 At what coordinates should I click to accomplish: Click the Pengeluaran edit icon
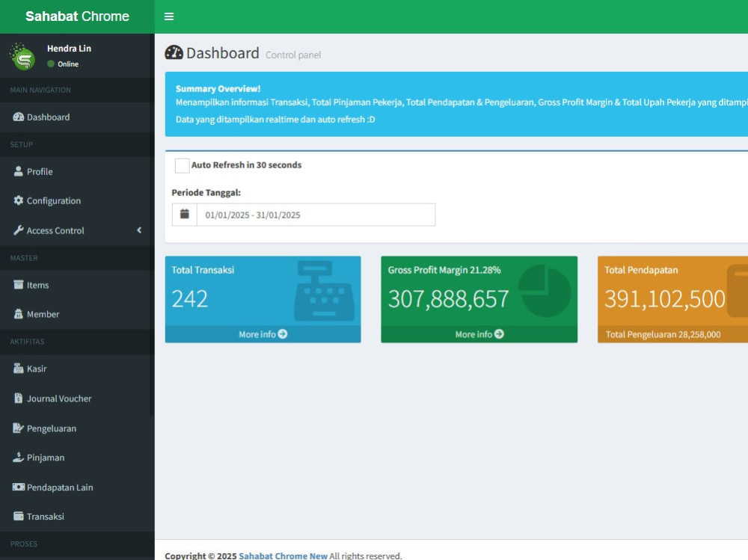coord(18,428)
